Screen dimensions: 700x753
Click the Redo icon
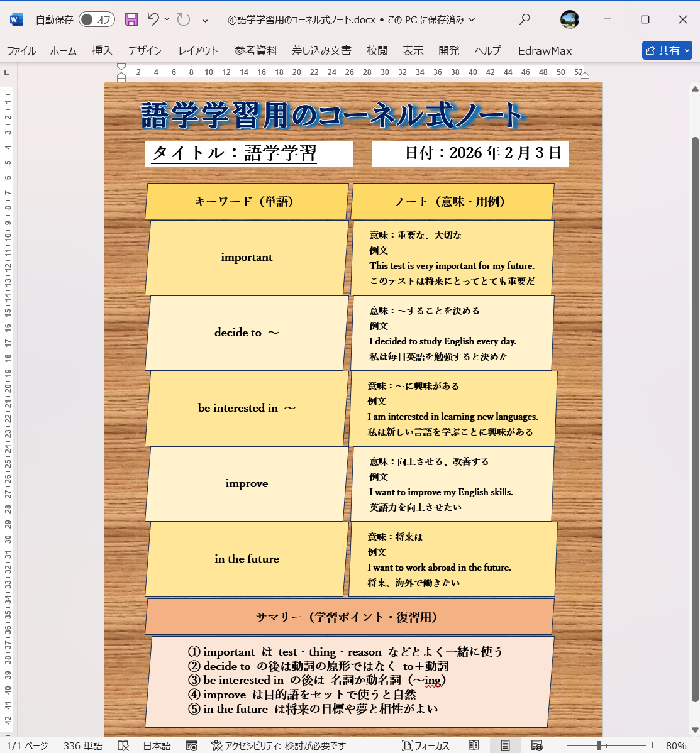pos(182,19)
